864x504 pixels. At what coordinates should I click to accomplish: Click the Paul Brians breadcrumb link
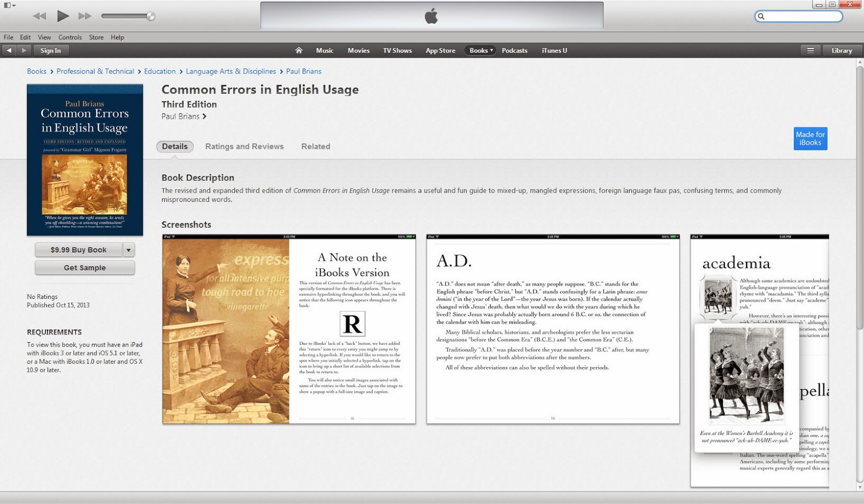tap(303, 71)
